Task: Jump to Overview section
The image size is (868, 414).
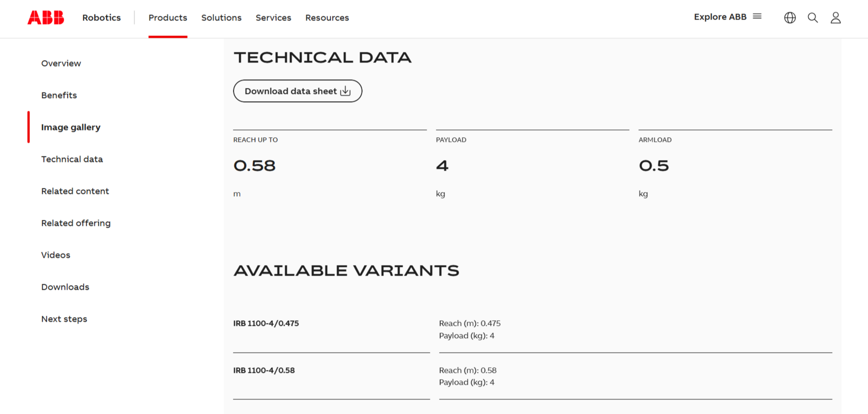Action: (x=61, y=63)
